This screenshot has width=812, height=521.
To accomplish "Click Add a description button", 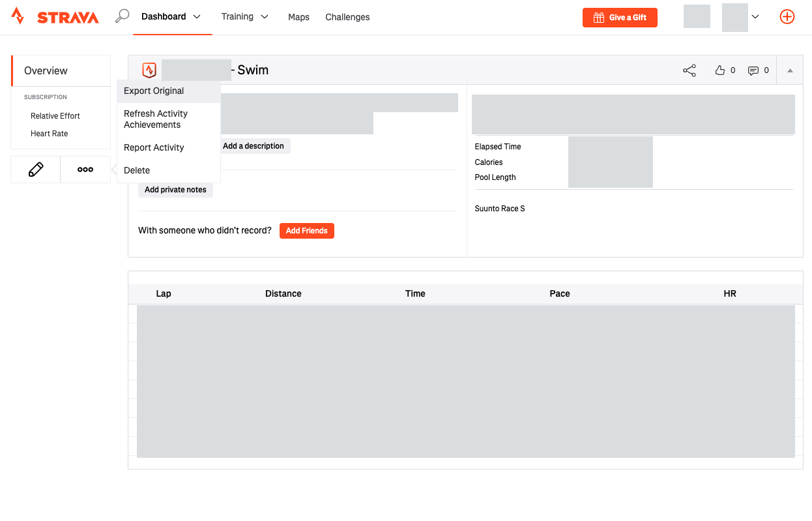I will 254,146.
